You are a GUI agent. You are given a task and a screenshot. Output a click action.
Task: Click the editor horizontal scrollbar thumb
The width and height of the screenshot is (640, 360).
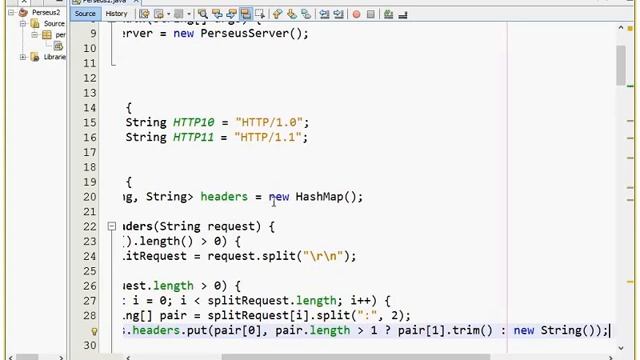[x=356, y=358]
